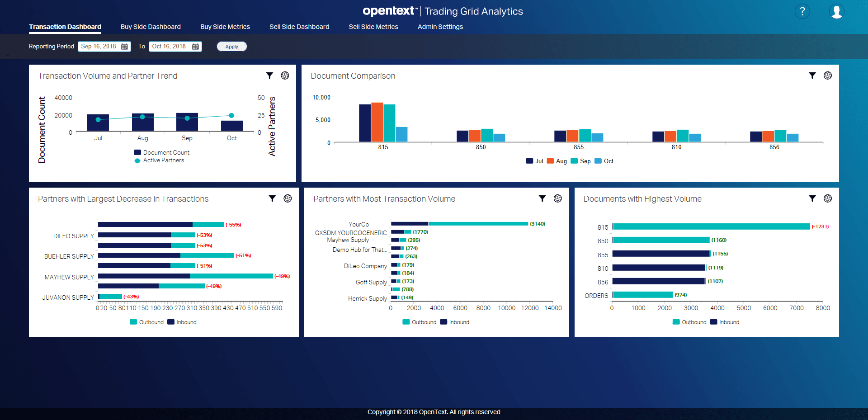Open the filter on Transaction Volume and Partner Trend

coord(270,76)
